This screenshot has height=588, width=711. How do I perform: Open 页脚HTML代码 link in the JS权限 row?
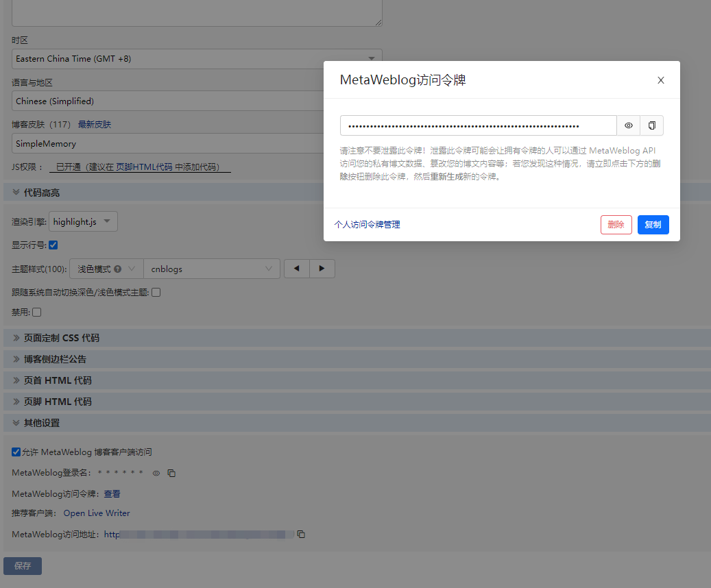[x=144, y=167]
